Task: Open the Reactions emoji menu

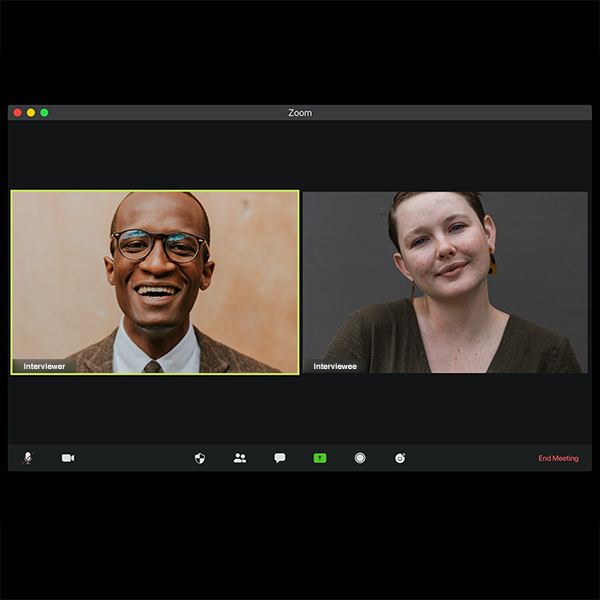Action: pyautogui.click(x=400, y=458)
